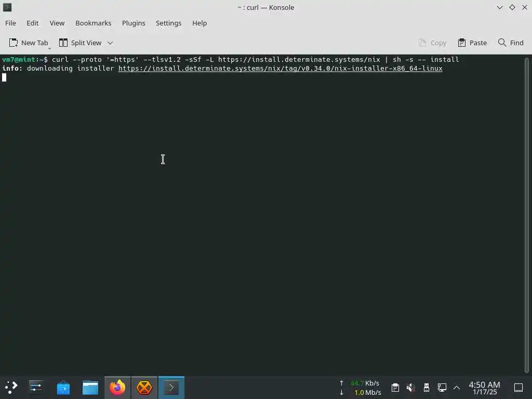Expand the hidden system tray icons arrow
The width and height of the screenshot is (532, 399).
457,388
